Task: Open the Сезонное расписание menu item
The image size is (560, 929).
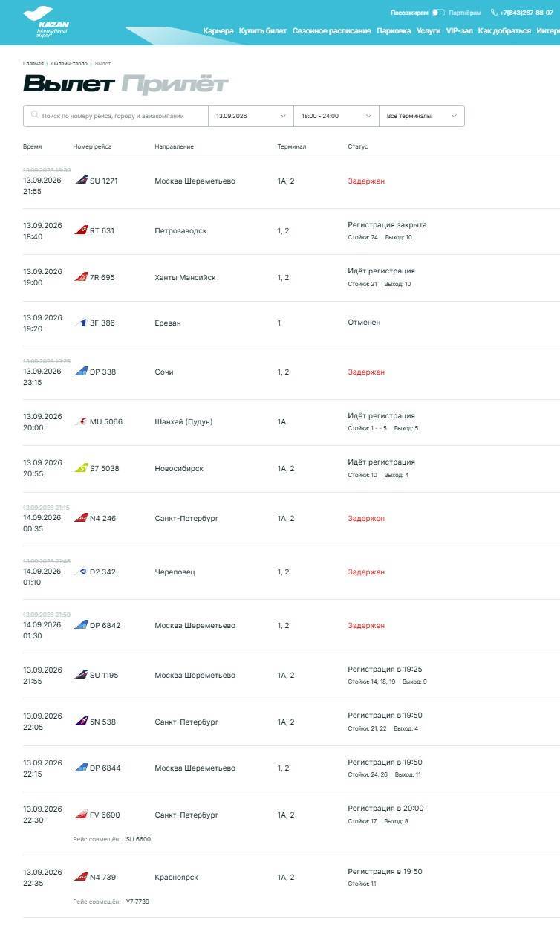Action: pyautogui.click(x=331, y=31)
